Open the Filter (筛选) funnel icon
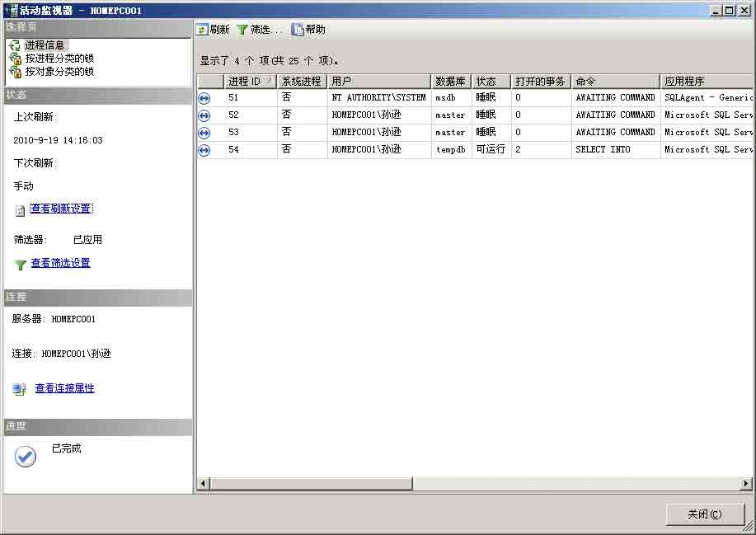Screen dimensions: 756x535 [x=242, y=30]
